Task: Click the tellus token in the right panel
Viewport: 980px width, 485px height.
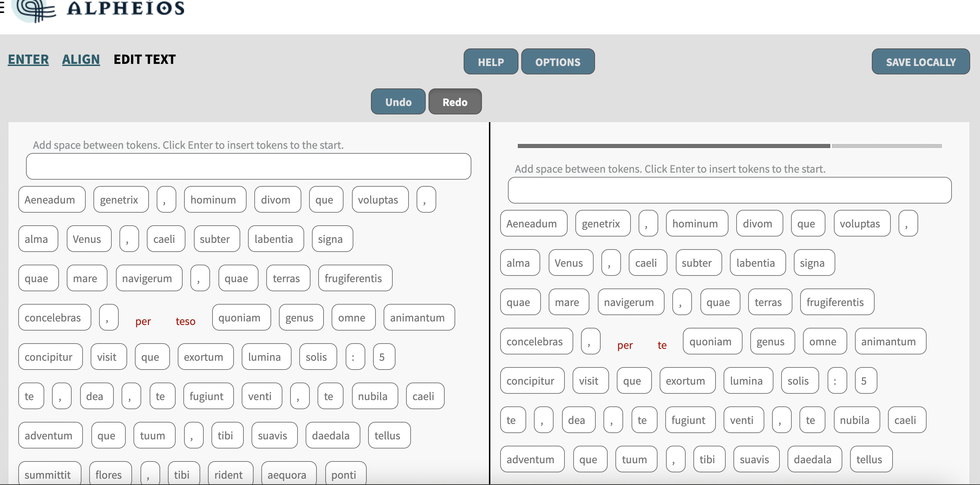Action: pos(871,459)
